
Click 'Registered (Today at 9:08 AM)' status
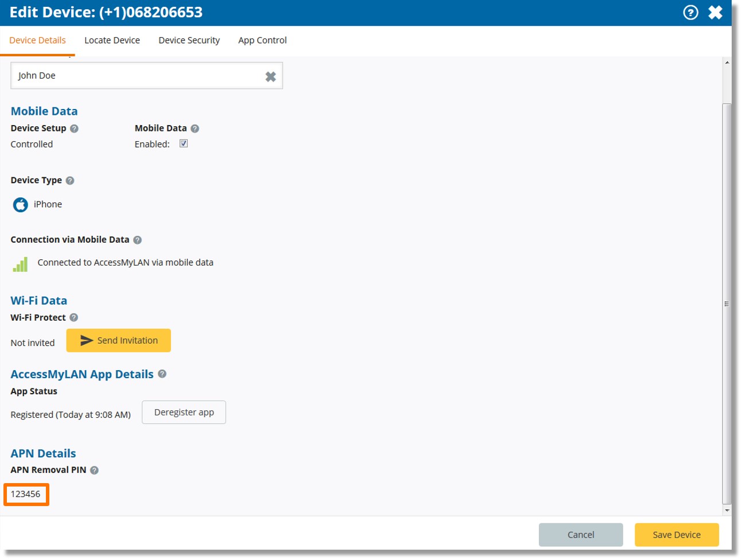pos(71,414)
